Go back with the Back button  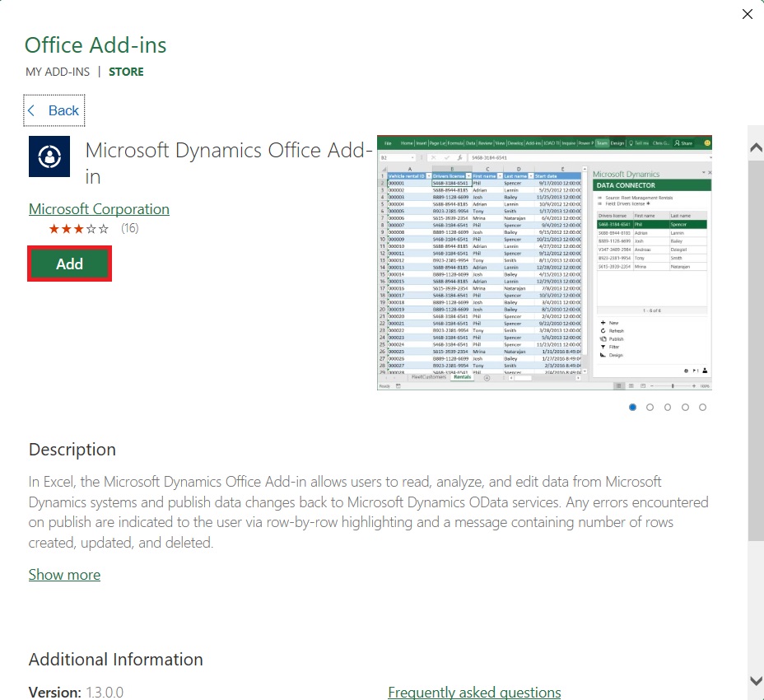coord(54,110)
